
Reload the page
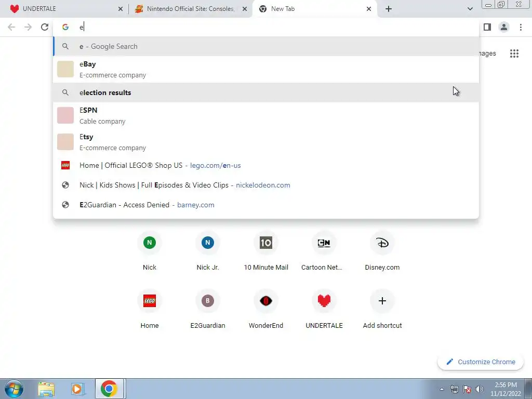pyautogui.click(x=45, y=27)
